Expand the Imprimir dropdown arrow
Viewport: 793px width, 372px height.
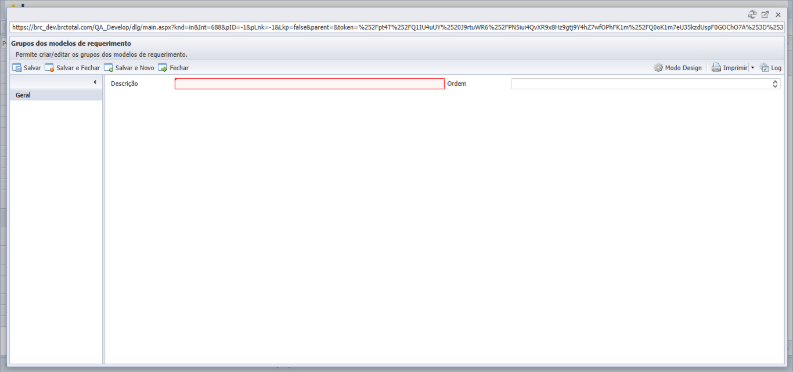click(752, 68)
